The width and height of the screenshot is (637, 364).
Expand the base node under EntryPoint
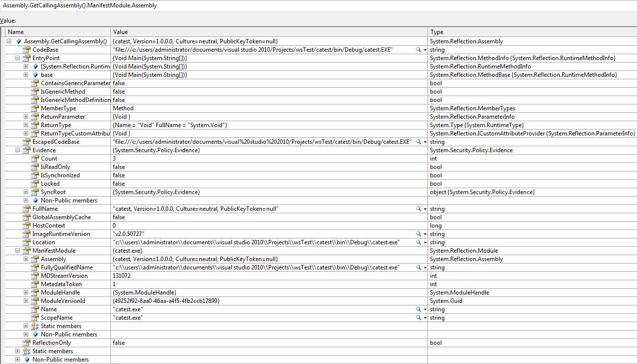[26, 75]
